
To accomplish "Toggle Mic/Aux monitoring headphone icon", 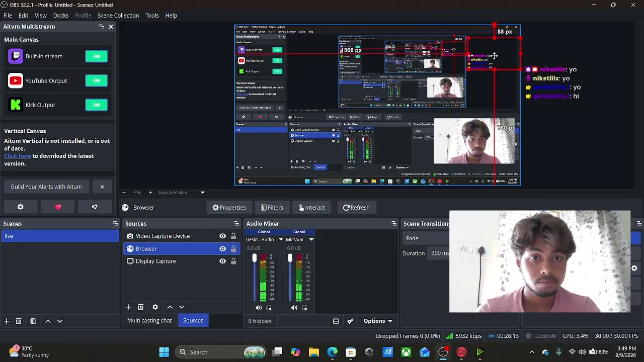I will 304,308.
